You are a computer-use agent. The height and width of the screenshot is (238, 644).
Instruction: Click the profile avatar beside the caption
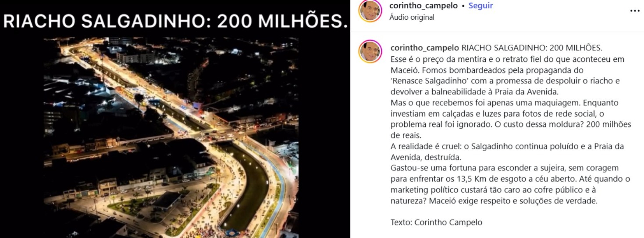click(370, 51)
